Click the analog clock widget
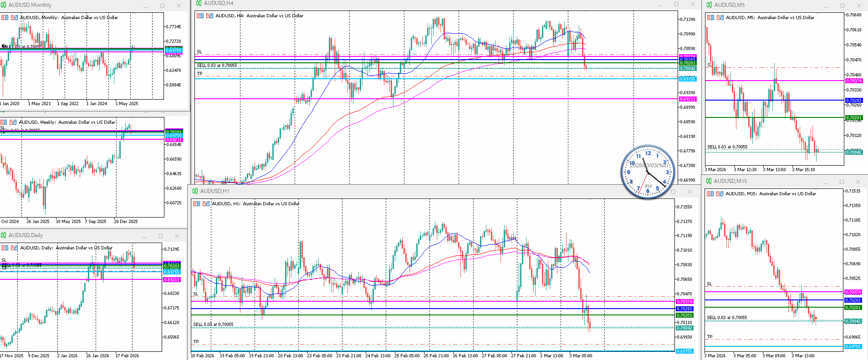868x360 pixels. click(x=648, y=172)
